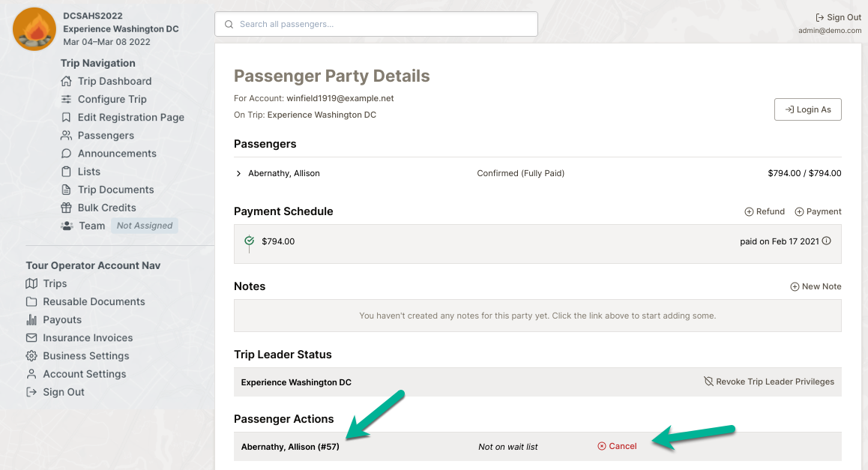The width and height of the screenshot is (868, 470).
Task: Click the Sign Out arrow icon at top right
Action: coord(820,17)
